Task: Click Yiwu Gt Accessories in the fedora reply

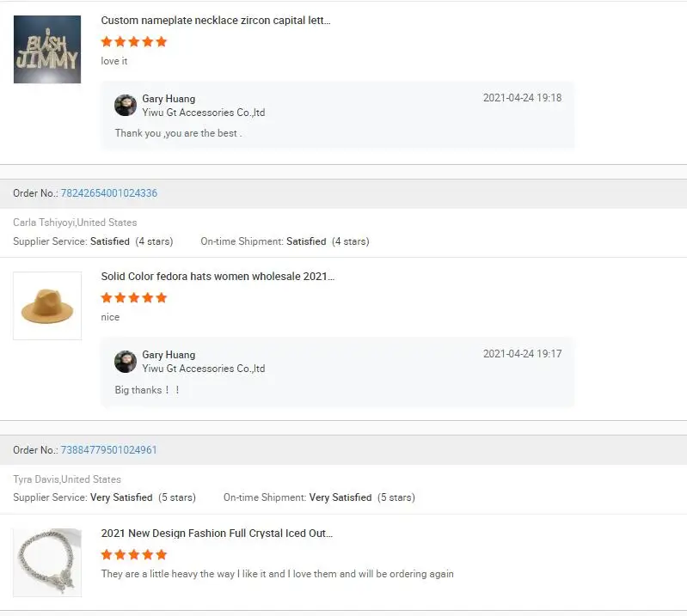Action: (x=204, y=369)
